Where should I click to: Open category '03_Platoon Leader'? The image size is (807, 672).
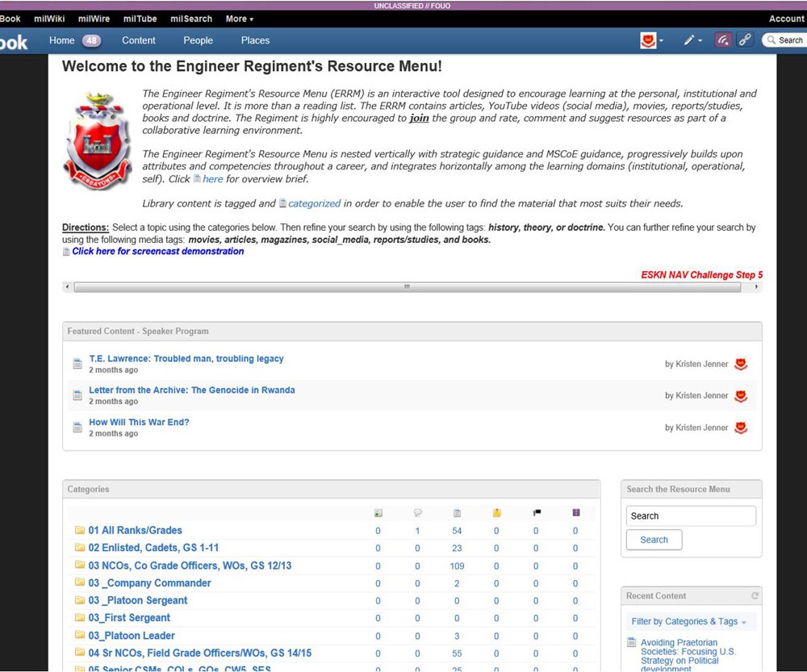tap(132, 635)
